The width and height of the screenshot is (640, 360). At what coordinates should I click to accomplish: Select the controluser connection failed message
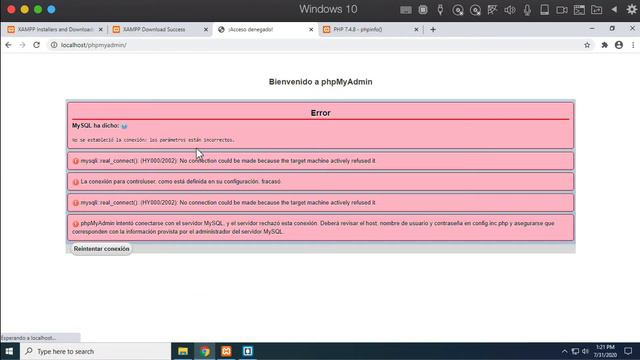tap(181, 182)
